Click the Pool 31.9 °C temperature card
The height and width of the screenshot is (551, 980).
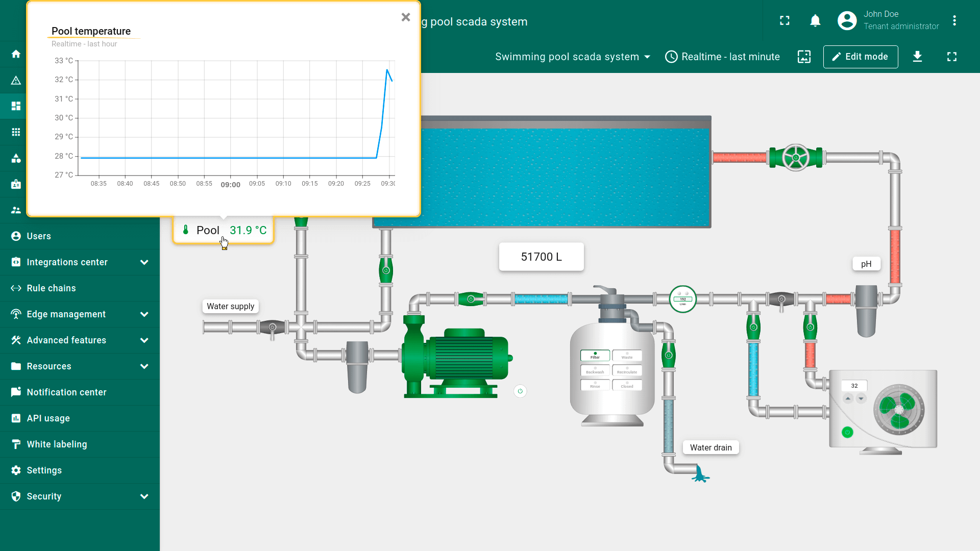pos(224,231)
